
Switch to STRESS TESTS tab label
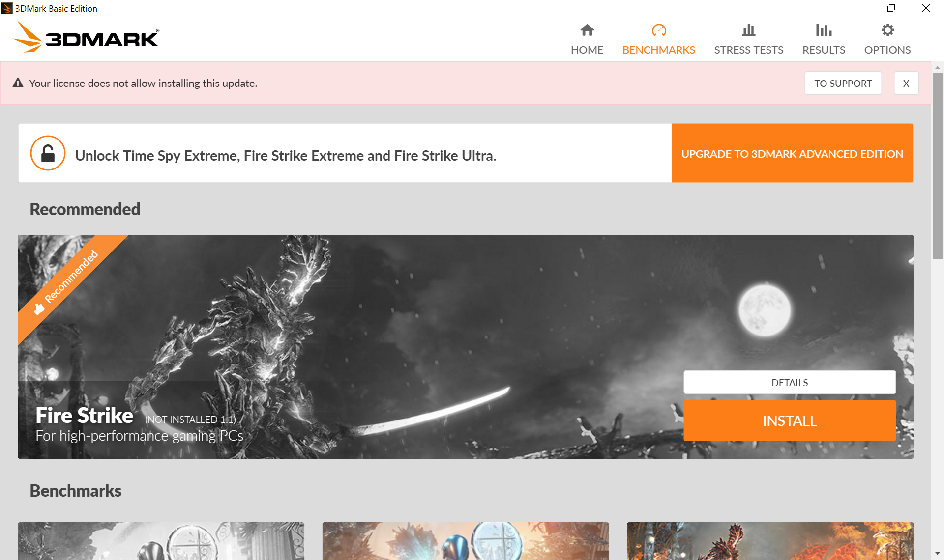748,50
